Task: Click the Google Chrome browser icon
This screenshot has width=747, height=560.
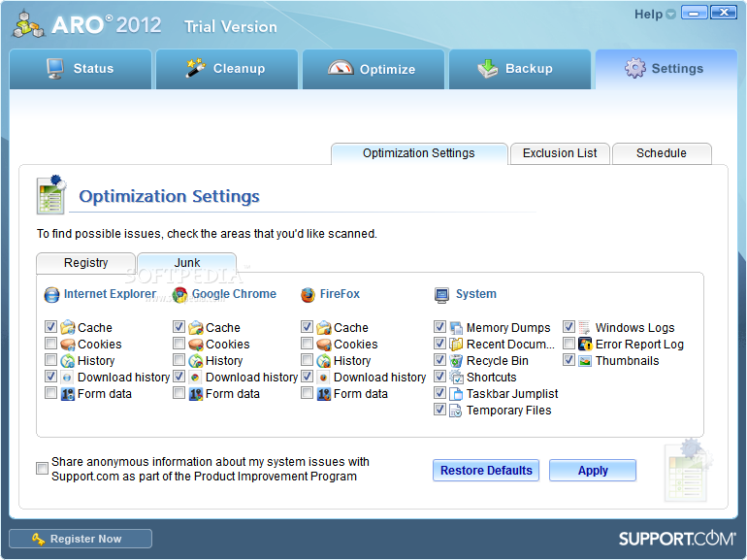Action: [180, 295]
